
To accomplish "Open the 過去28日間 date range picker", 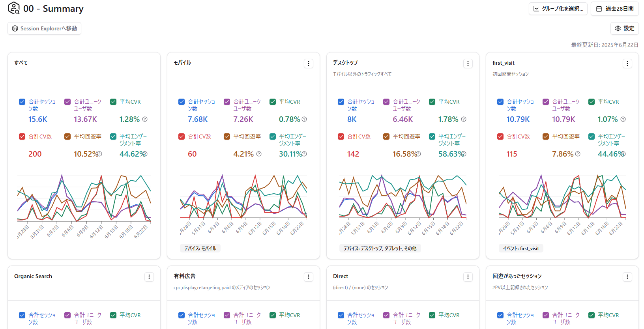I will [614, 9].
